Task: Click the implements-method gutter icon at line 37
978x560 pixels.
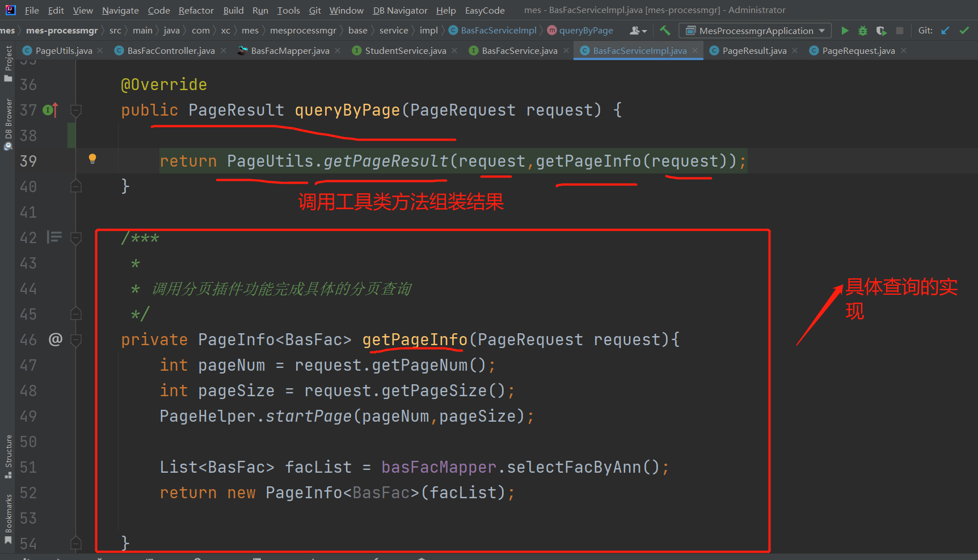Action: tap(50, 110)
